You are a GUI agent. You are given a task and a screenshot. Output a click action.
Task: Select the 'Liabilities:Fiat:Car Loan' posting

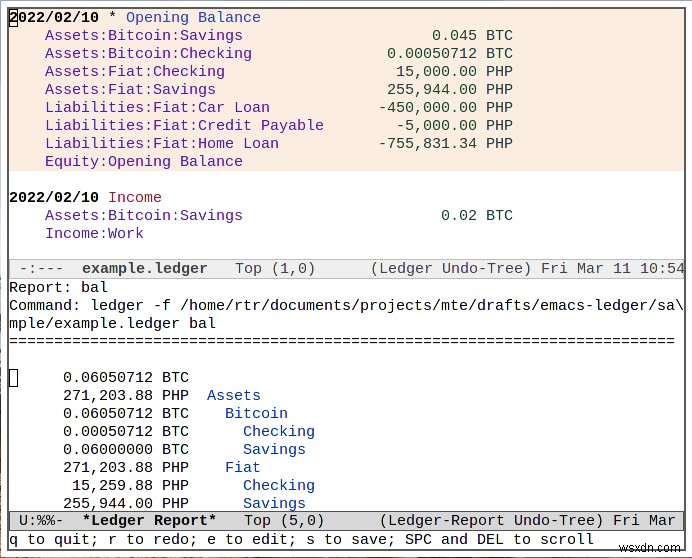(157, 107)
